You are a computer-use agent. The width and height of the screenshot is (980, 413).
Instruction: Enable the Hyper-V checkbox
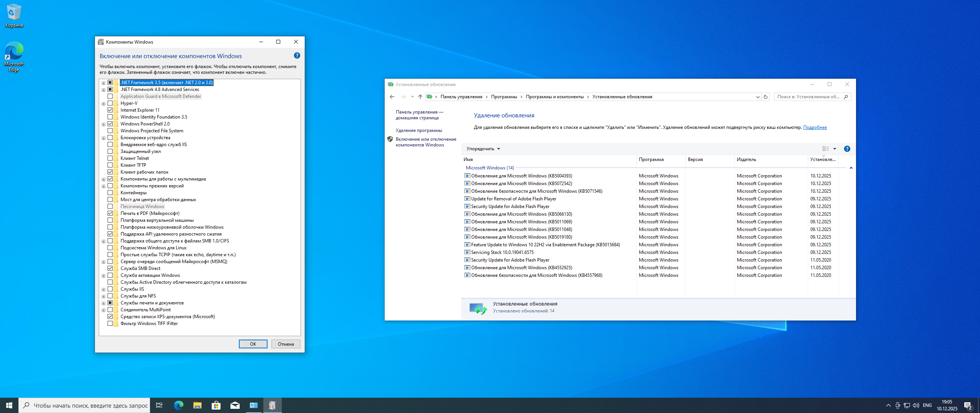pyautogui.click(x=110, y=103)
